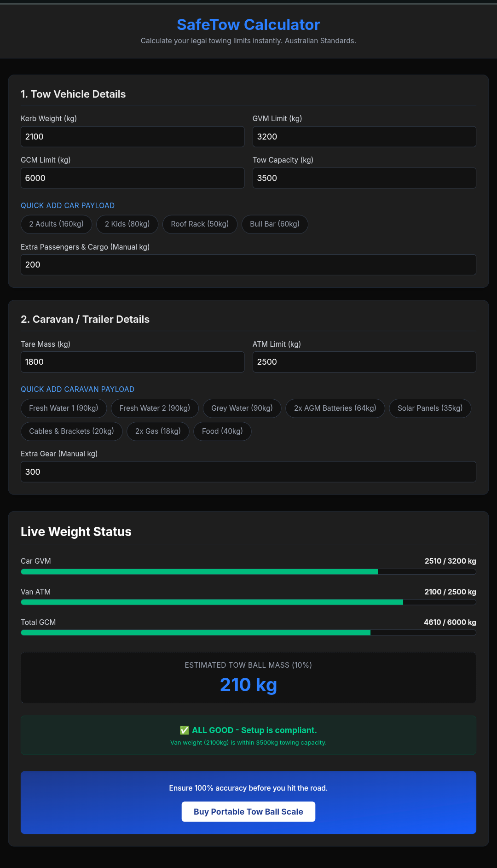Focus the Tare Mass input

coord(133,362)
